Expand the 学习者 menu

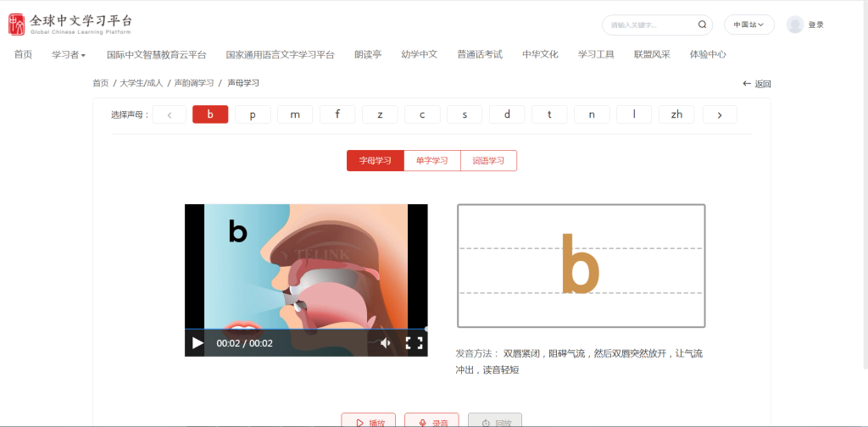[x=69, y=54]
